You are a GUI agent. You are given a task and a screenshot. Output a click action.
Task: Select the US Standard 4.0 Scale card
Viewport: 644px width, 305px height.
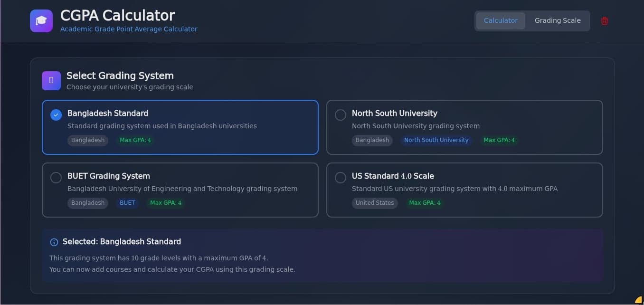coord(464,190)
